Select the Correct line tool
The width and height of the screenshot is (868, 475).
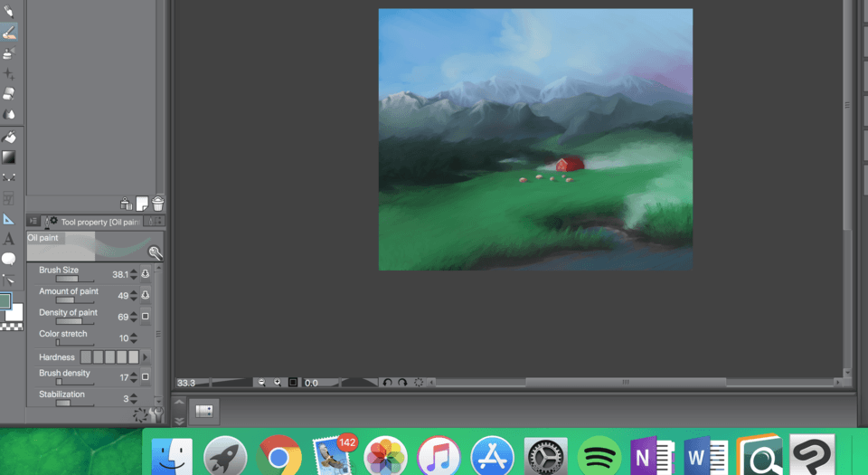pyautogui.click(x=9, y=280)
